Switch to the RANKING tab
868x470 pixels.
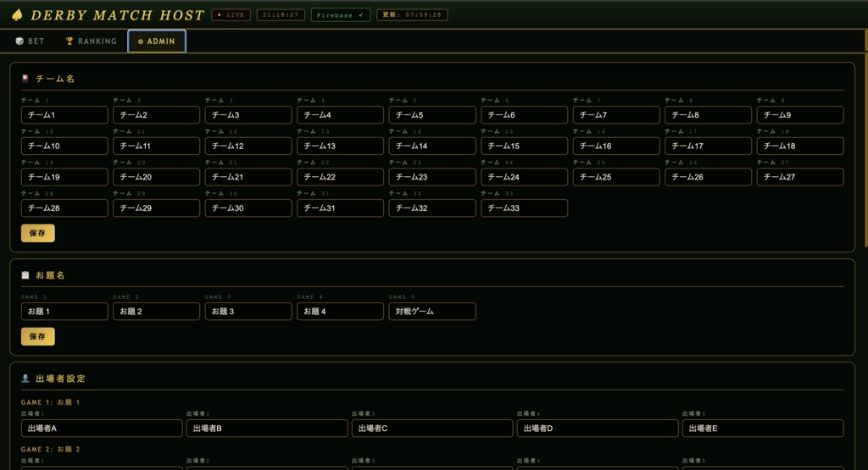click(92, 41)
